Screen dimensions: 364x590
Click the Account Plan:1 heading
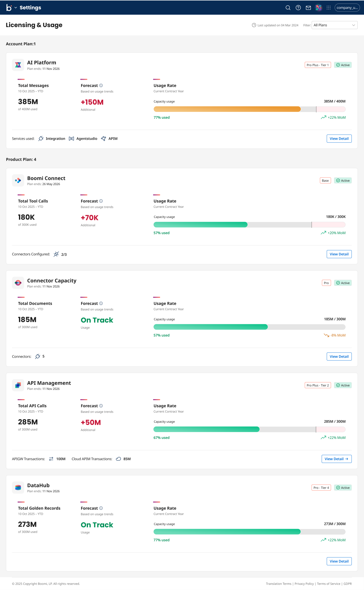[x=21, y=44]
